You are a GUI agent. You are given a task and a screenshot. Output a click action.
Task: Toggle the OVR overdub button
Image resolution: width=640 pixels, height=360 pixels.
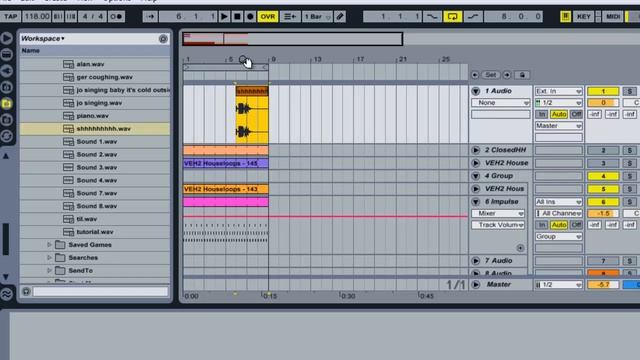point(268,17)
